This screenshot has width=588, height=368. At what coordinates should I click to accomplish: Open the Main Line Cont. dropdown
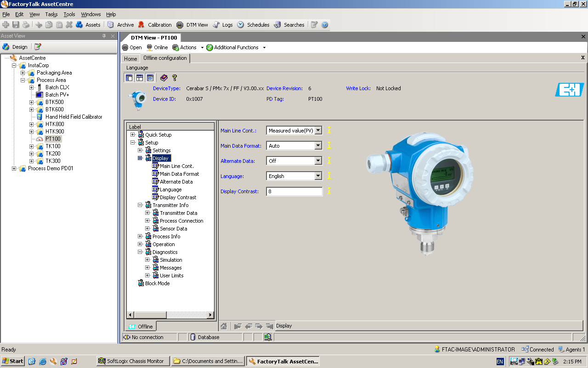tap(318, 131)
